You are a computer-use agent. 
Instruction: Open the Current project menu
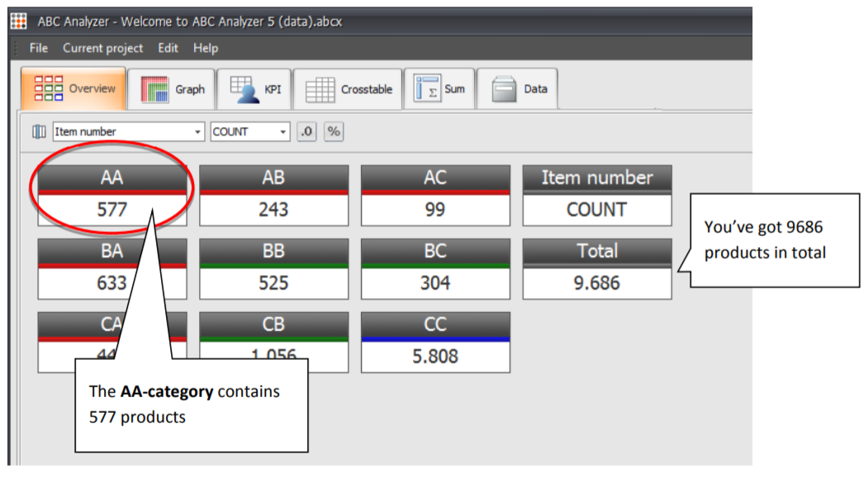(x=102, y=48)
